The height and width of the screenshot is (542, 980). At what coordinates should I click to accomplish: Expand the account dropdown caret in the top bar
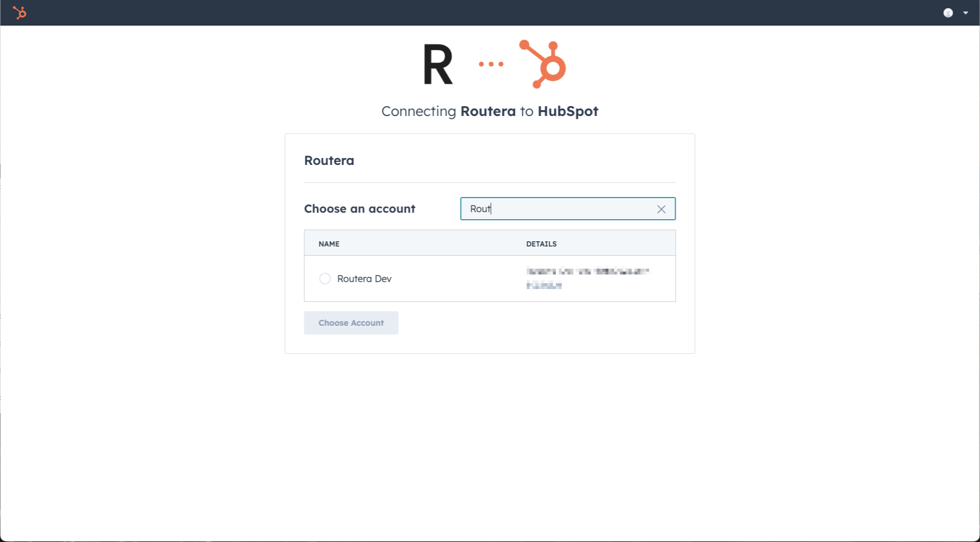[x=965, y=13]
